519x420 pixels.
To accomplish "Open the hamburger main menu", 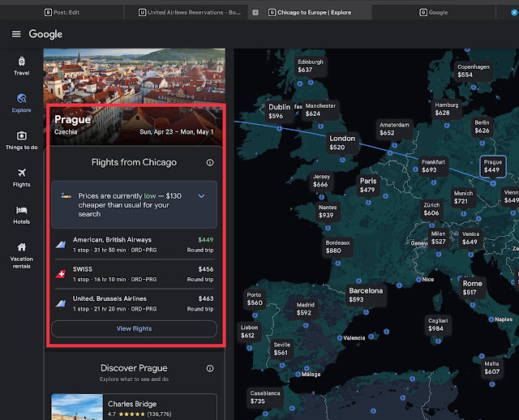I will tap(16, 34).
